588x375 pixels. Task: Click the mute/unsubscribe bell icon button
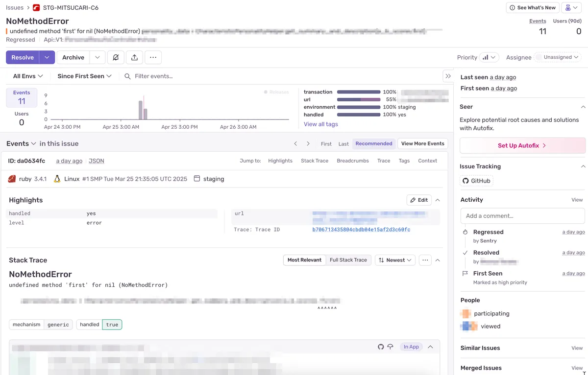pyautogui.click(x=116, y=57)
